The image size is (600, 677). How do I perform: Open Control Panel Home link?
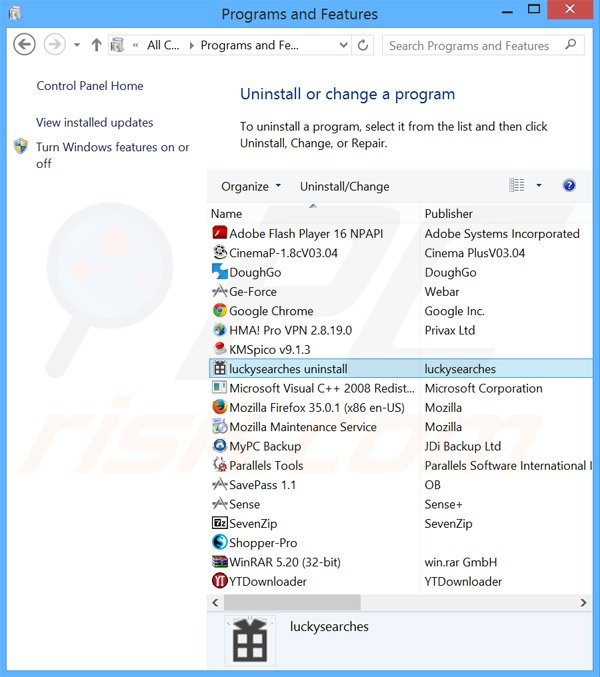[90, 86]
